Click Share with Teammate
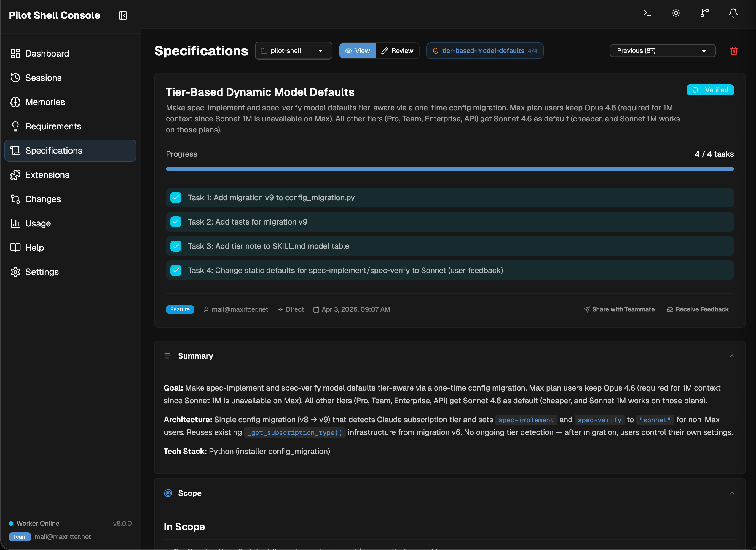This screenshot has height=550, width=756. click(619, 309)
